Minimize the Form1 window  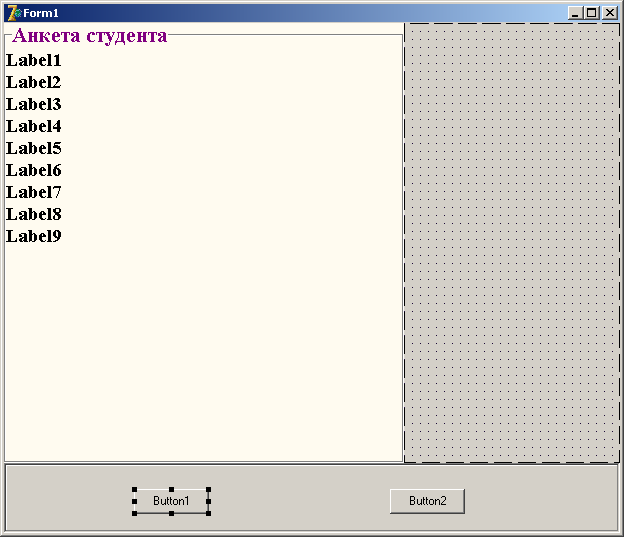tap(575, 13)
